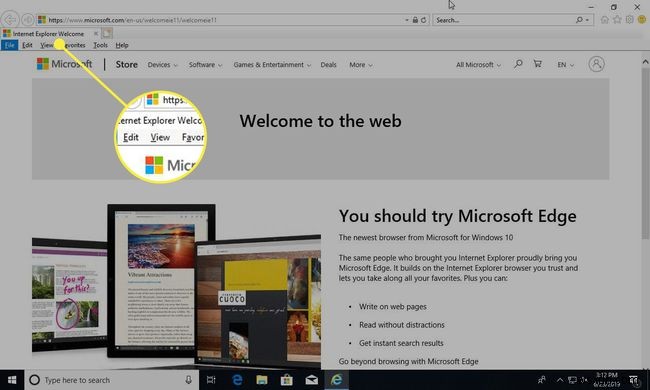The width and height of the screenshot is (650, 390).
Task: Click the vertical scrollbar thumb
Action: [x=645, y=153]
